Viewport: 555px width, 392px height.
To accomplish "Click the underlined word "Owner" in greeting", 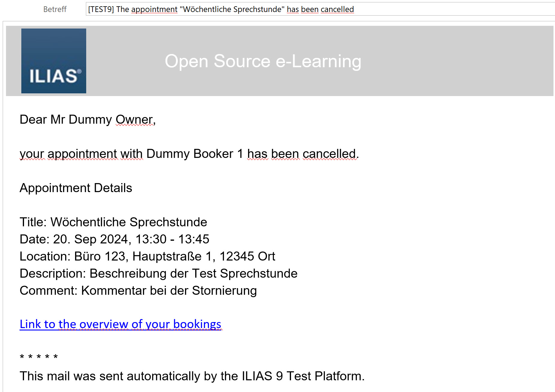I will [134, 119].
